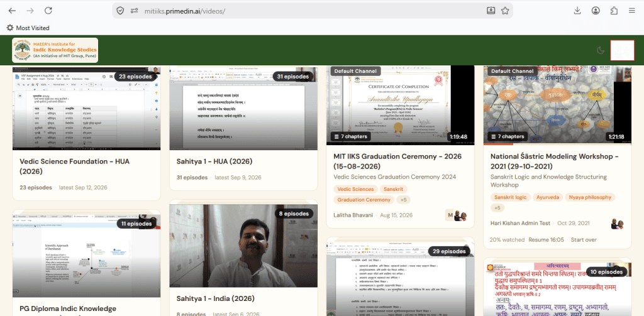Open Vedic Science Foundation thumbnail
Image resolution: width=644 pixels, height=316 pixels.
coord(86,108)
